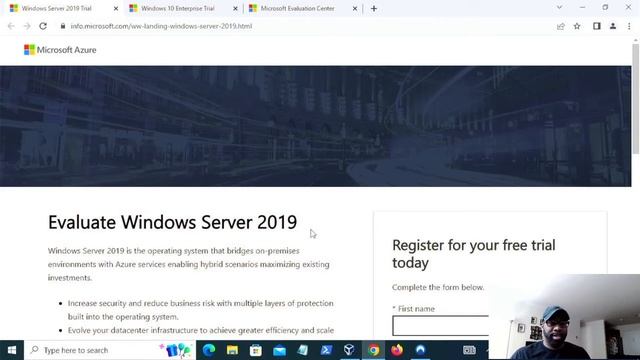Image resolution: width=640 pixels, height=360 pixels.
Task: Click the address bar URL
Action: coord(161,26)
